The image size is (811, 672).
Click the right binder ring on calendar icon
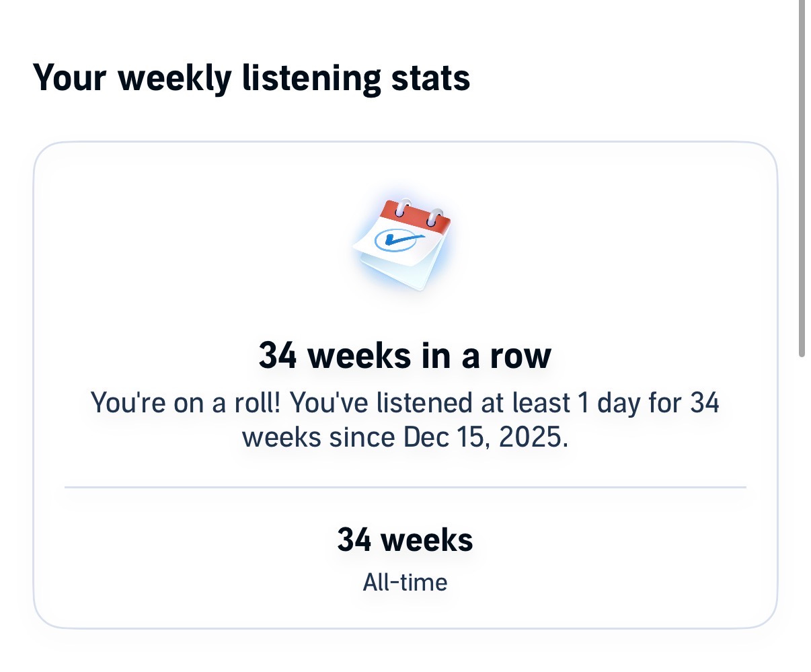pos(435,218)
